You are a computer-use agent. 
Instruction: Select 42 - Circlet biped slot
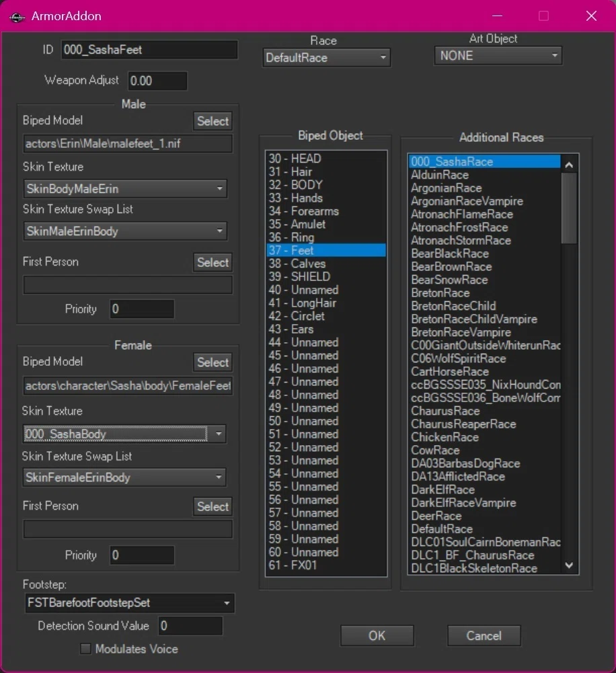point(326,316)
